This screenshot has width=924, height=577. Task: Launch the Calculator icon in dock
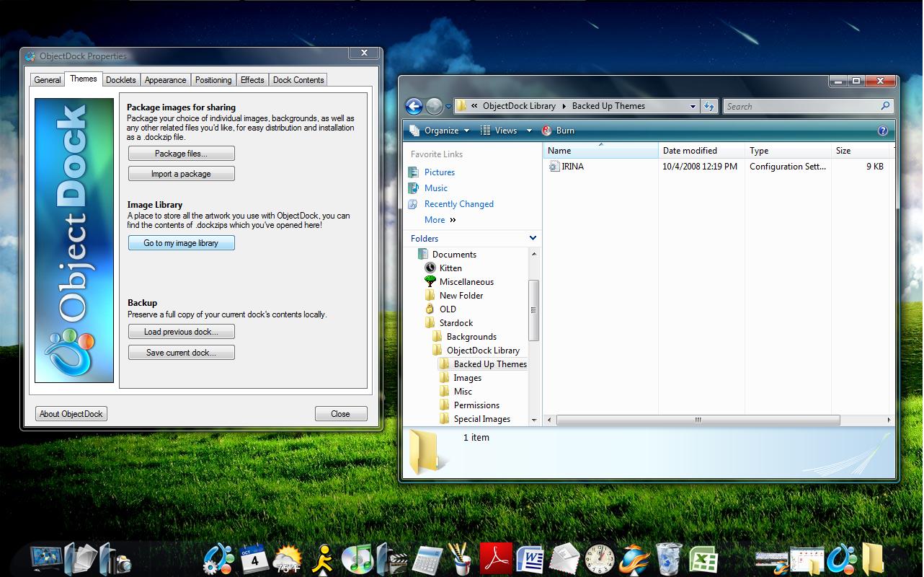(427, 560)
